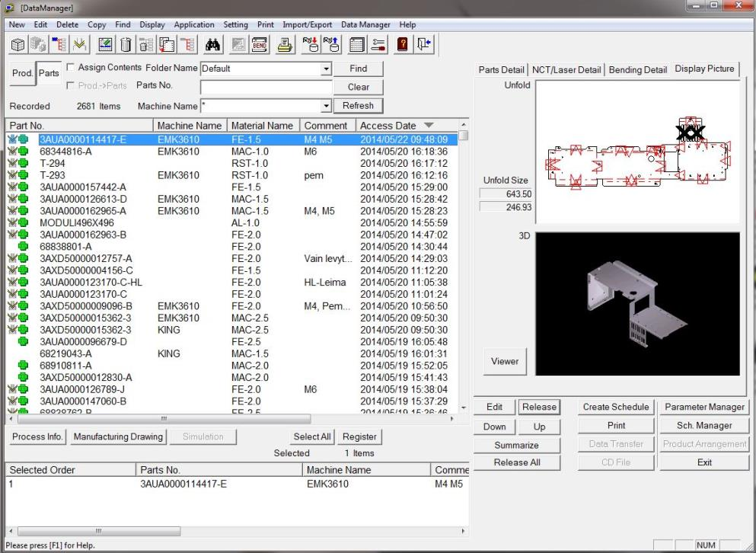This screenshot has height=553, width=756.
Task: Open the Data Manager menu
Action: [x=365, y=24]
